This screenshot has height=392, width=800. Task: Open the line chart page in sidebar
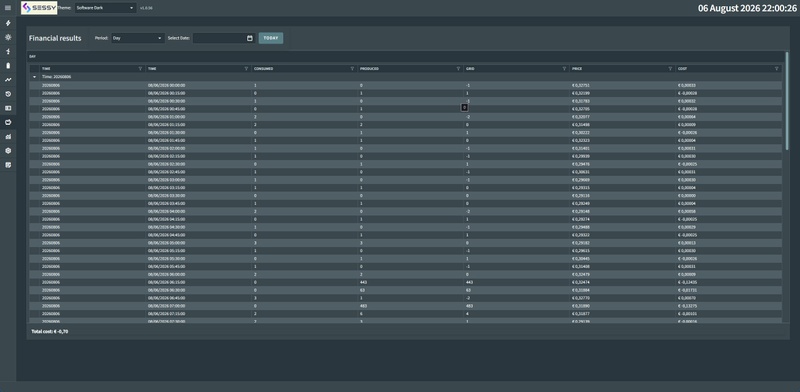[x=8, y=80]
